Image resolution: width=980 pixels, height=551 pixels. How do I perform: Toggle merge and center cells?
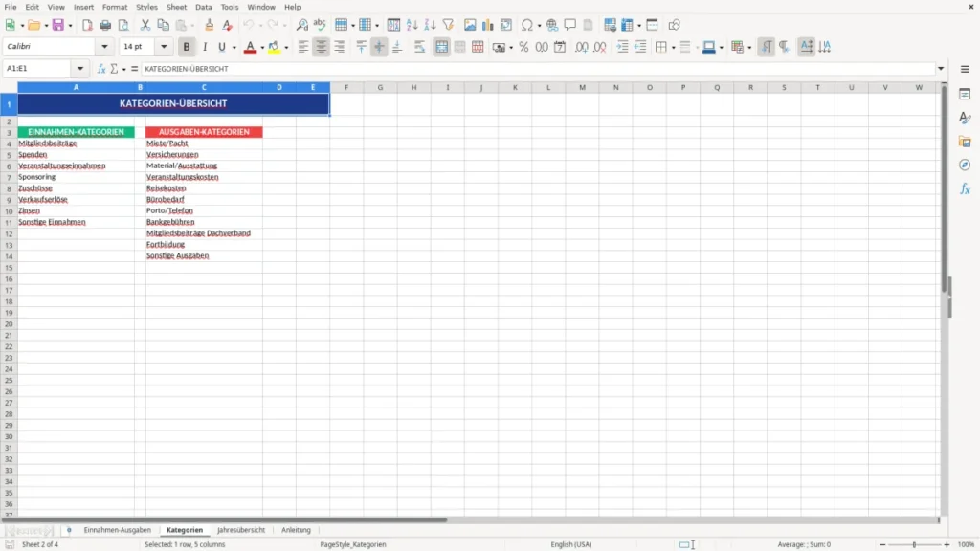tap(442, 47)
